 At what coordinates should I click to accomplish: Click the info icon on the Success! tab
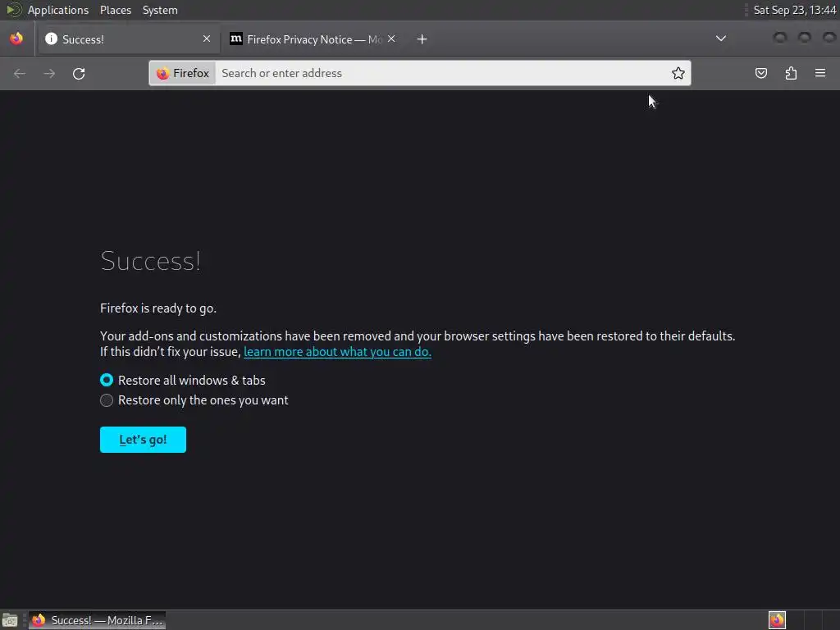pos(51,39)
